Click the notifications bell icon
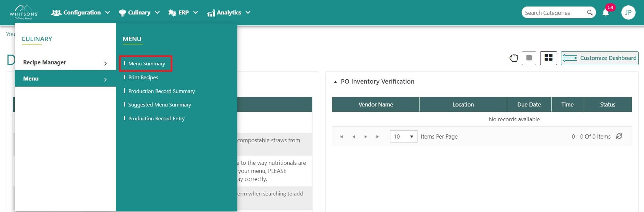 pos(606,13)
